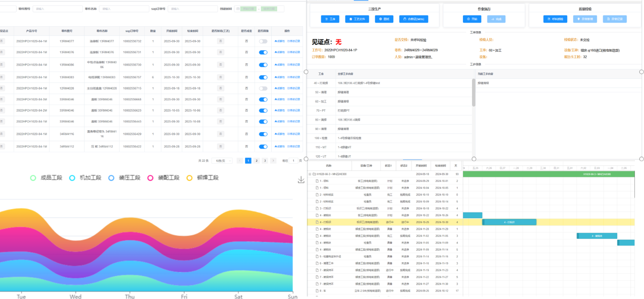Click the 图纸 drawings button
Screen dimensions: 644x299
(384, 19)
